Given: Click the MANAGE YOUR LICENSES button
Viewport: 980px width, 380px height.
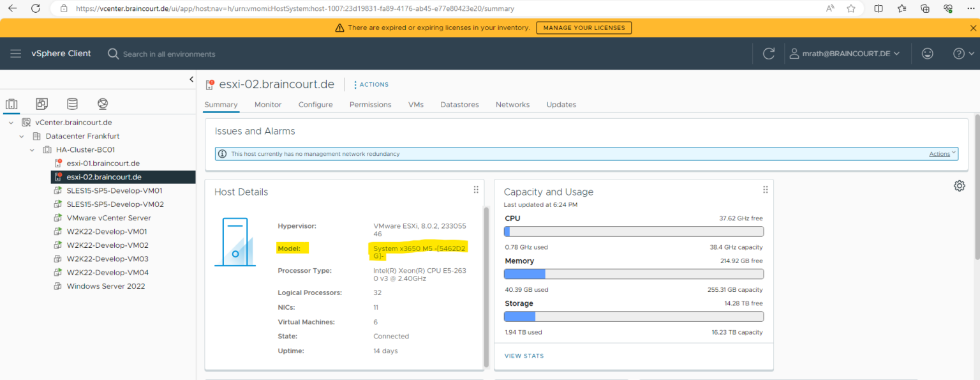Looking at the screenshot, I should point(583,27).
